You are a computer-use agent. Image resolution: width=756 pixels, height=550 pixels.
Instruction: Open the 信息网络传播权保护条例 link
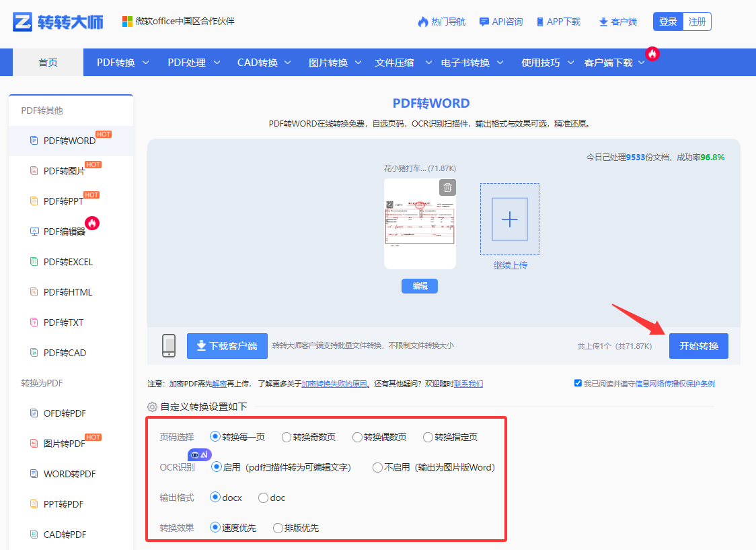pyautogui.click(x=675, y=384)
